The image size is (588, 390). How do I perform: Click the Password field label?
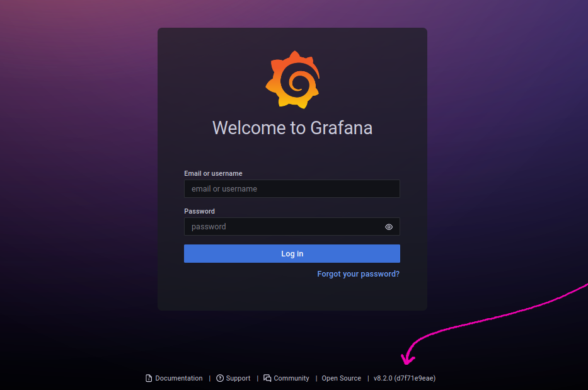(200, 211)
